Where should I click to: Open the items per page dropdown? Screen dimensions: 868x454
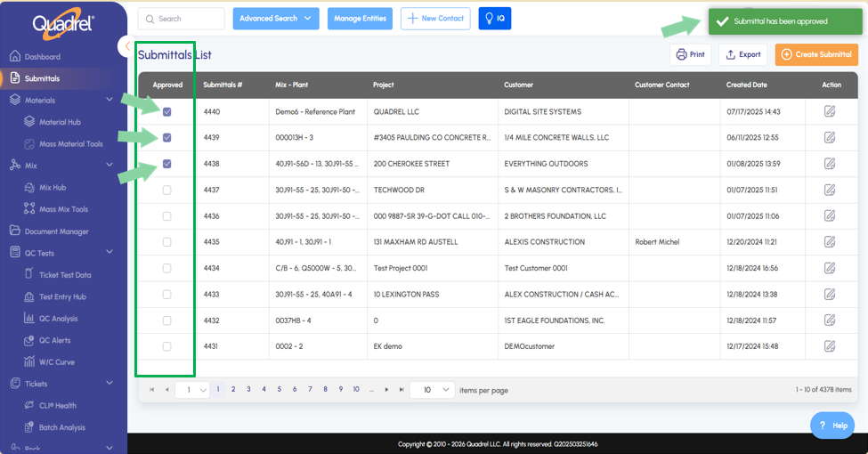[433, 390]
